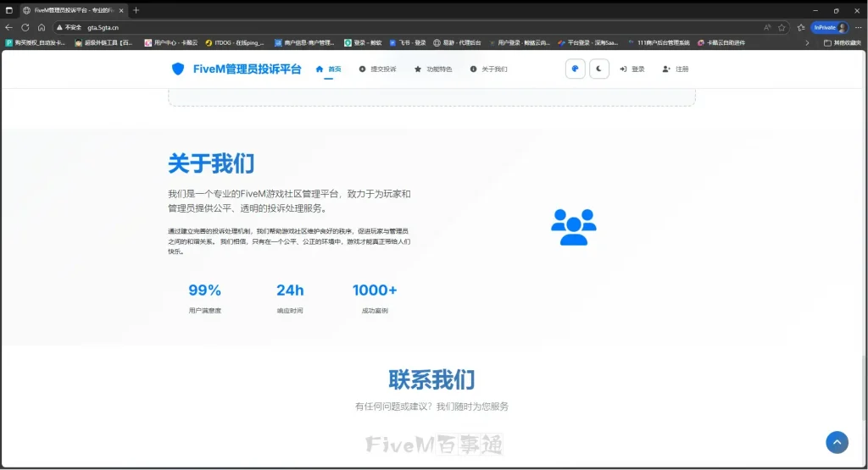868x470 pixels.
Task: Click the 注册 register link
Action: coord(676,69)
